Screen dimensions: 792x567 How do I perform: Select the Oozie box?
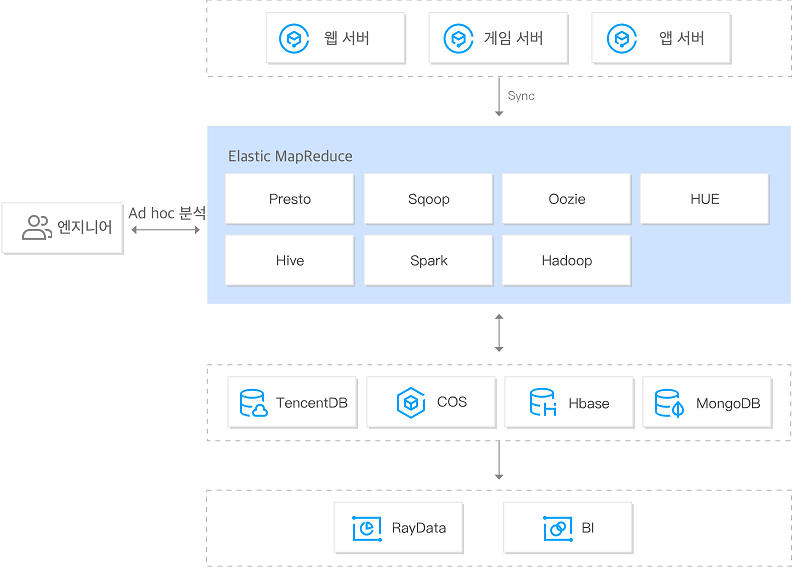pyautogui.click(x=567, y=199)
